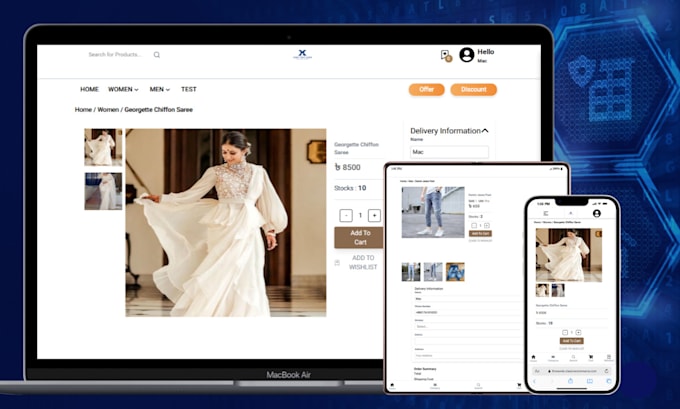680x409 pixels.
Task: Open the wishlist icon with badge
Action: 446,56
